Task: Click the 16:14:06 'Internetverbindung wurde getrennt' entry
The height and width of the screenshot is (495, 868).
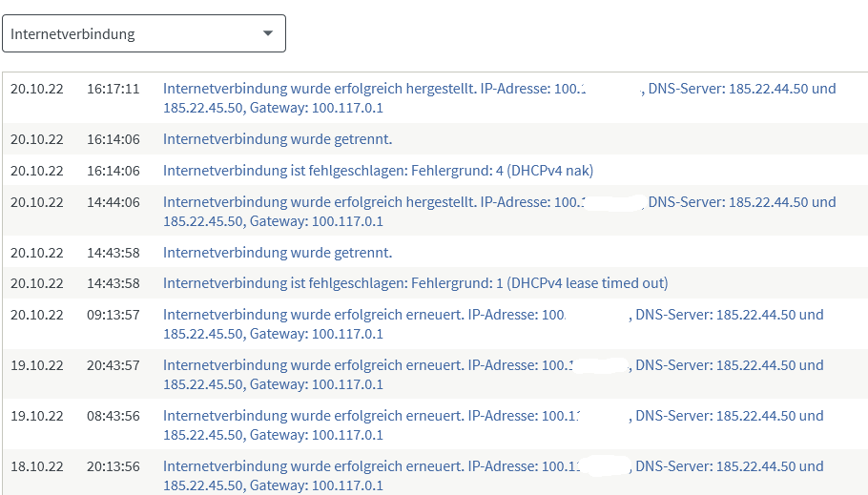Action: [278, 139]
